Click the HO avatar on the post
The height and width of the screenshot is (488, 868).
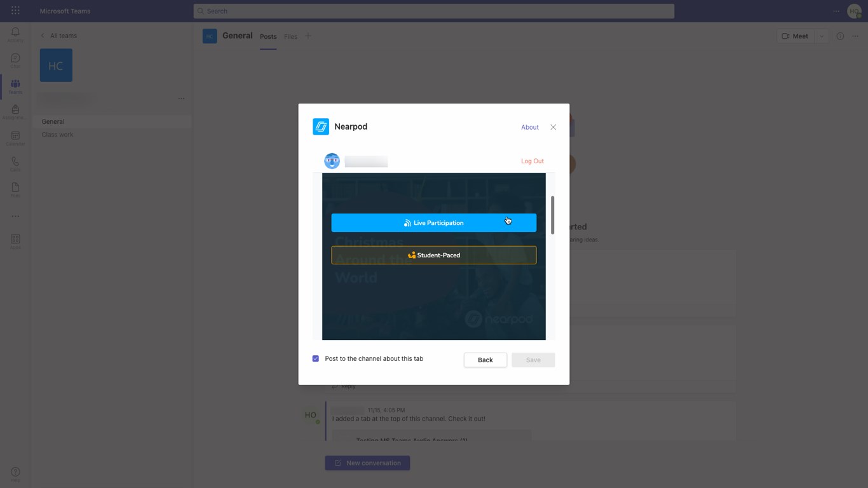pyautogui.click(x=310, y=416)
